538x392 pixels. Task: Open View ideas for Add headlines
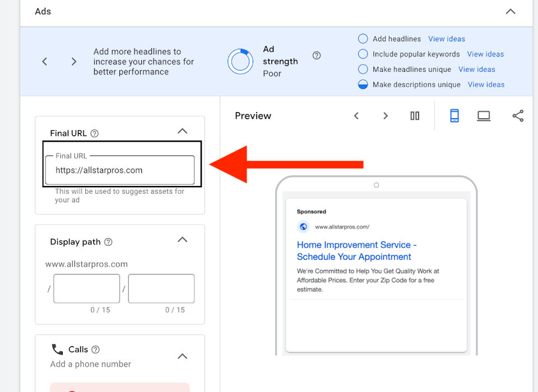click(447, 39)
